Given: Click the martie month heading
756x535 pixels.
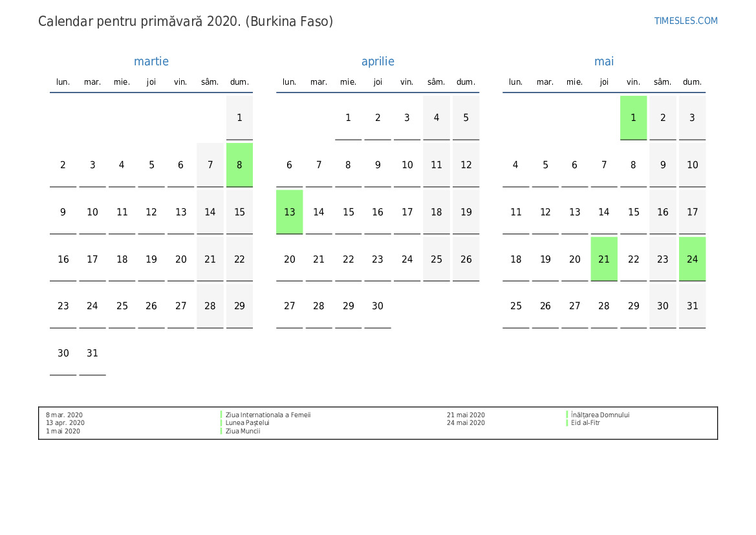Looking at the screenshot, I should [x=151, y=61].
